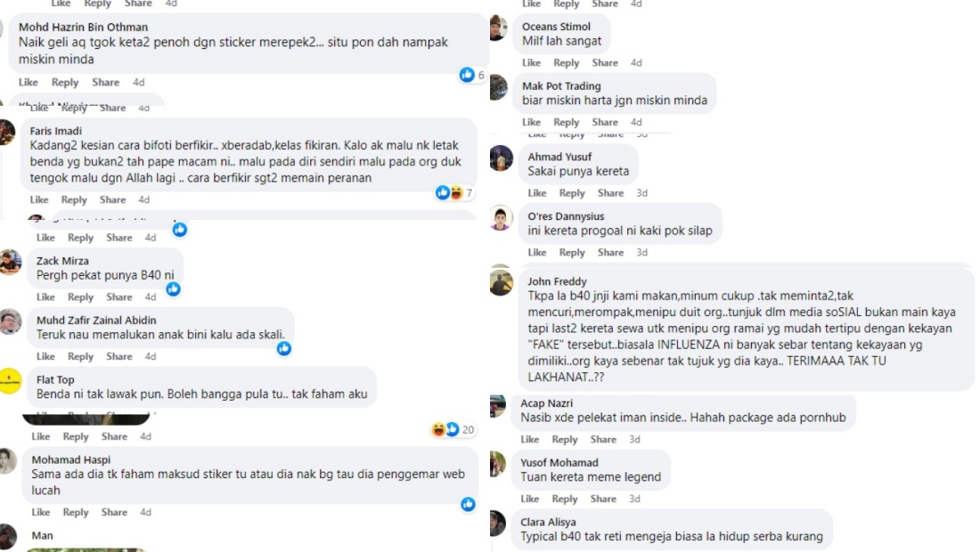Open Clara Alisya's profile name

[x=548, y=522]
